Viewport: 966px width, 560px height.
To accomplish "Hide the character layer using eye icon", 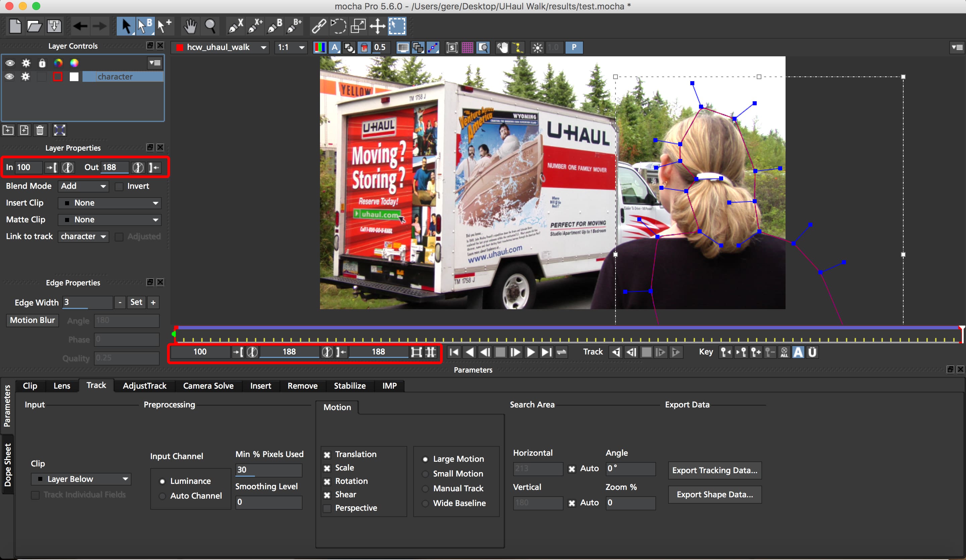I will pos(10,77).
